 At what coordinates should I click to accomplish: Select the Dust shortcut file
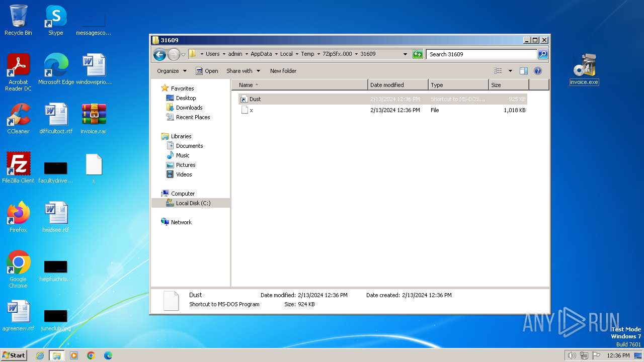coord(383,99)
